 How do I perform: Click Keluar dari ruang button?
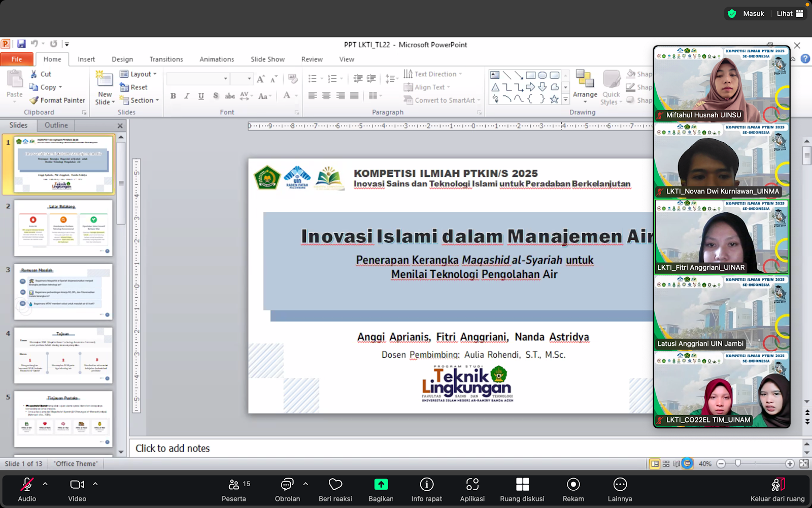[777, 485]
